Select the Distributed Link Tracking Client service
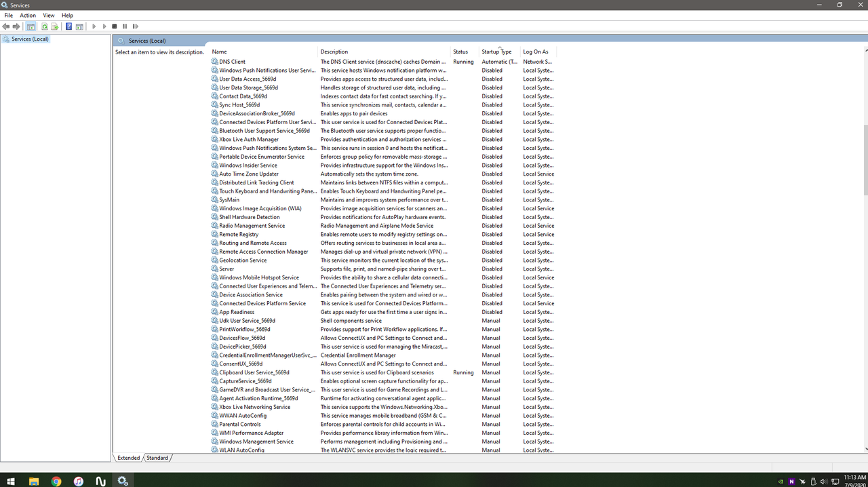Screen dimensions: 868x487 [383, 182]
